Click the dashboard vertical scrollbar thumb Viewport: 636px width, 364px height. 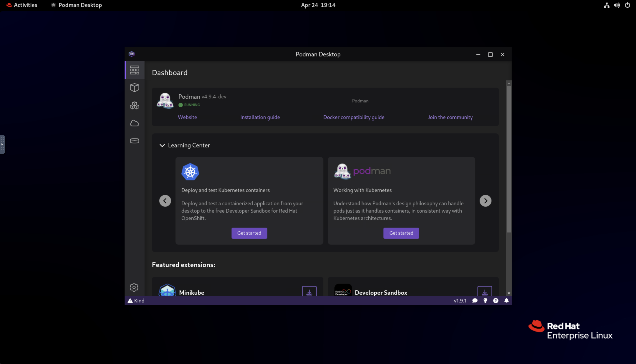pyautogui.click(x=509, y=159)
